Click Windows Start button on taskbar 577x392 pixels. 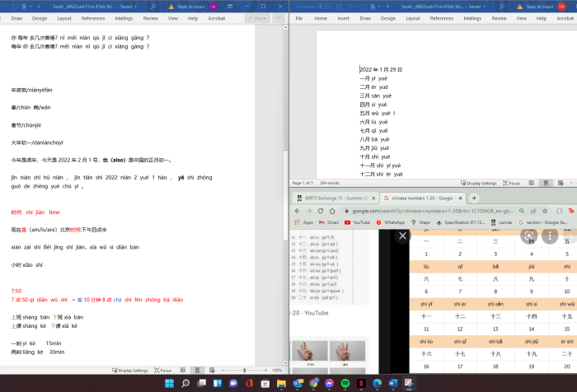[x=167, y=384]
